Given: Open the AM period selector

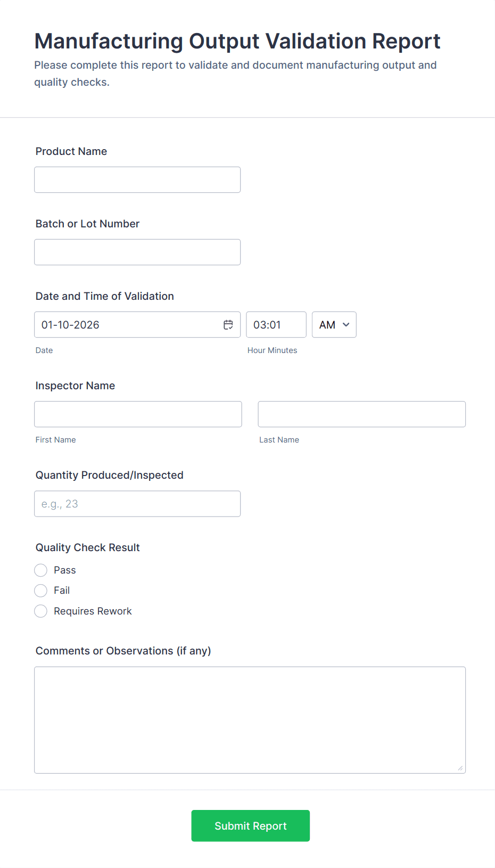Looking at the screenshot, I should point(334,324).
